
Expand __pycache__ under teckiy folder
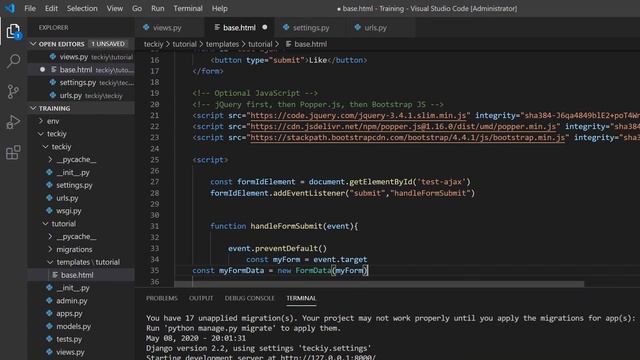[x=81, y=159]
